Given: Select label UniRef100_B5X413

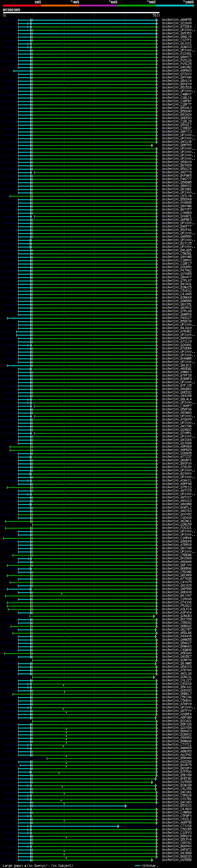Looking at the screenshot, I should tap(176, 108).
